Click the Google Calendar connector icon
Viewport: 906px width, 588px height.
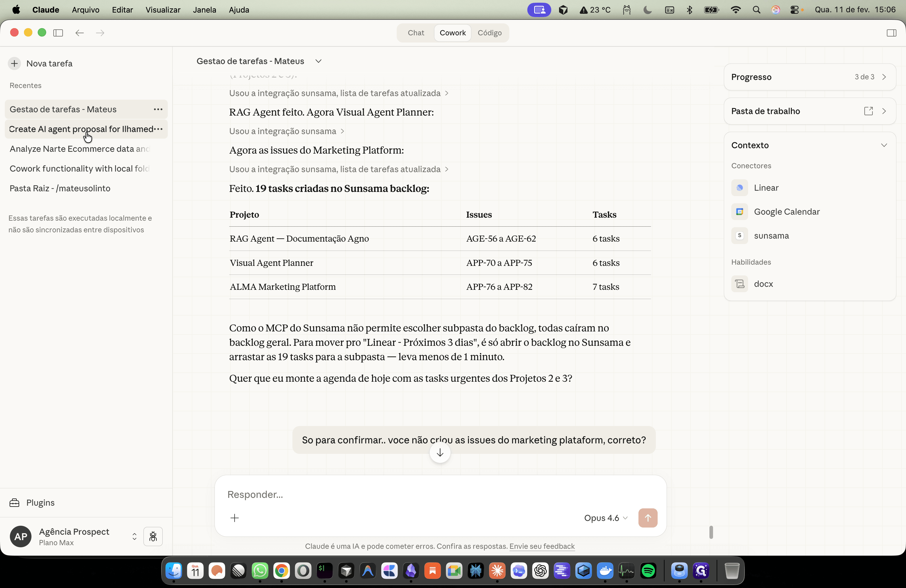point(739,212)
